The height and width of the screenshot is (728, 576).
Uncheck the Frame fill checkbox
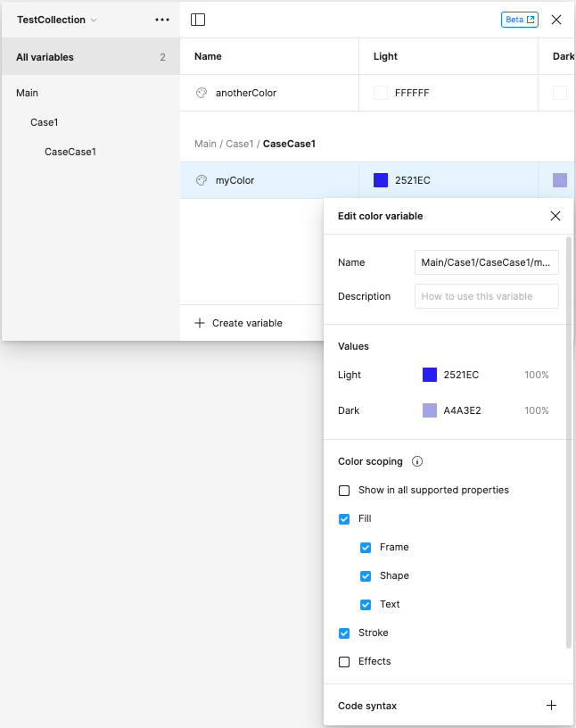(366, 548)
